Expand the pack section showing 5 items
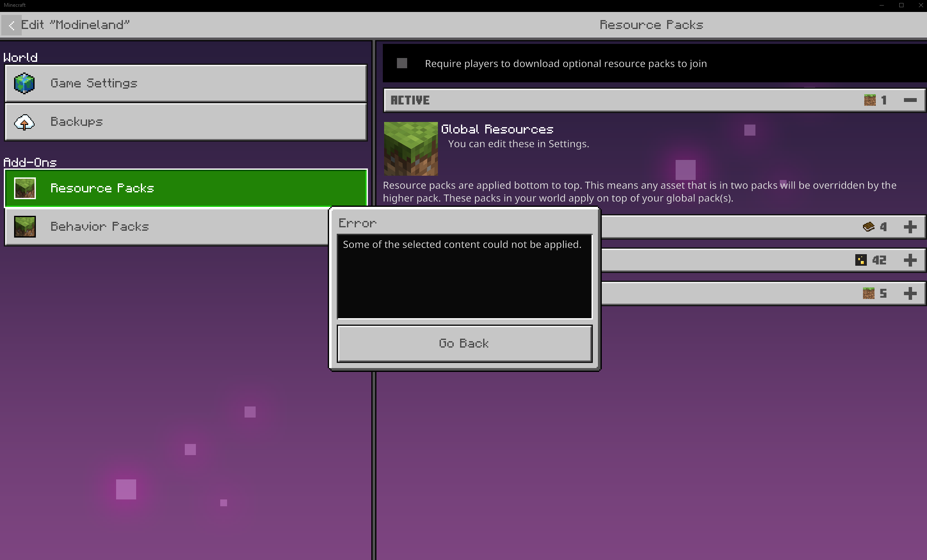This screenshot has width=927, height=560. point(910,293)
